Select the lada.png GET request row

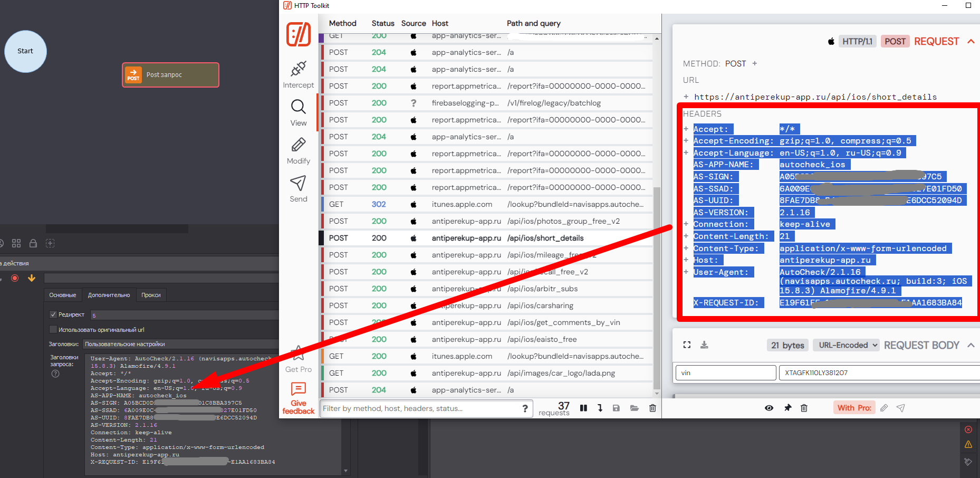click(x=486, y=373)
